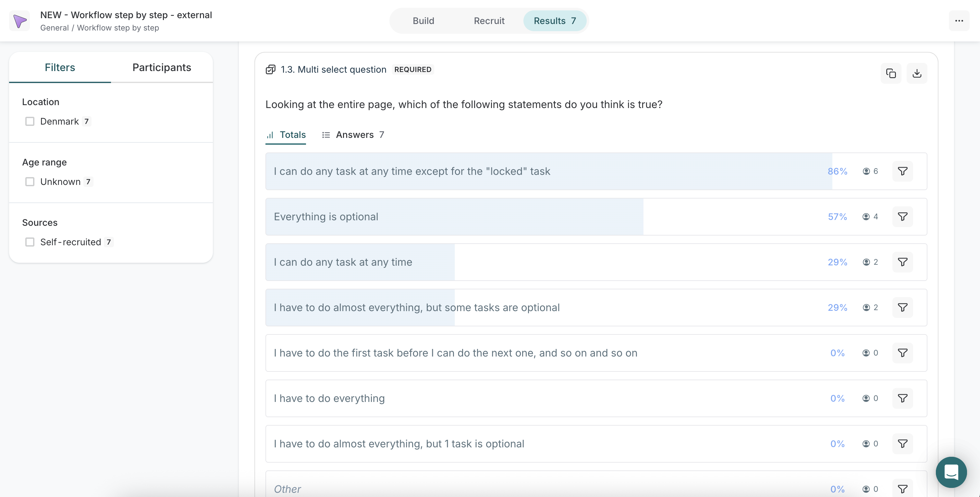Click the Results 7 pill
This screenshot has height=497, width=980.
click(x=554, y=21)
